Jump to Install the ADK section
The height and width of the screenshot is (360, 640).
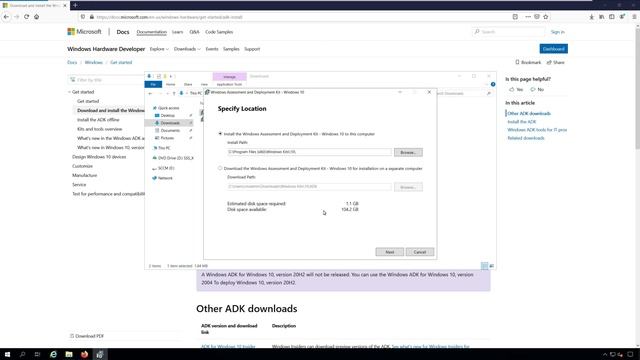(x=522, y=122)
